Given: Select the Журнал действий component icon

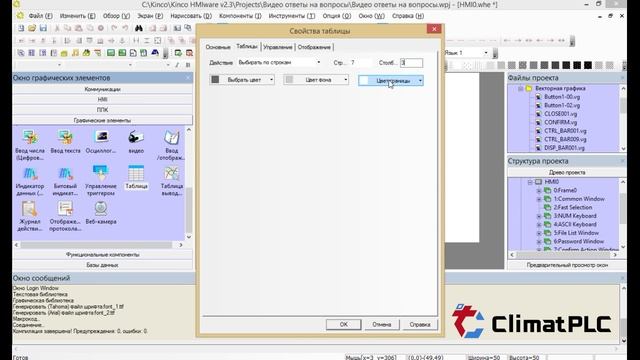Looking at the screenshot, I should pos(29,209).
